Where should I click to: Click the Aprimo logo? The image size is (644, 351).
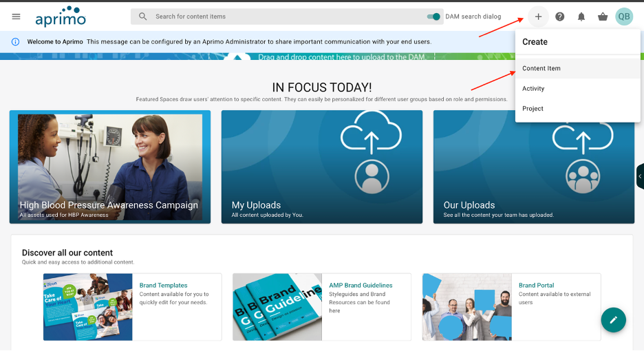pos(61,17)
